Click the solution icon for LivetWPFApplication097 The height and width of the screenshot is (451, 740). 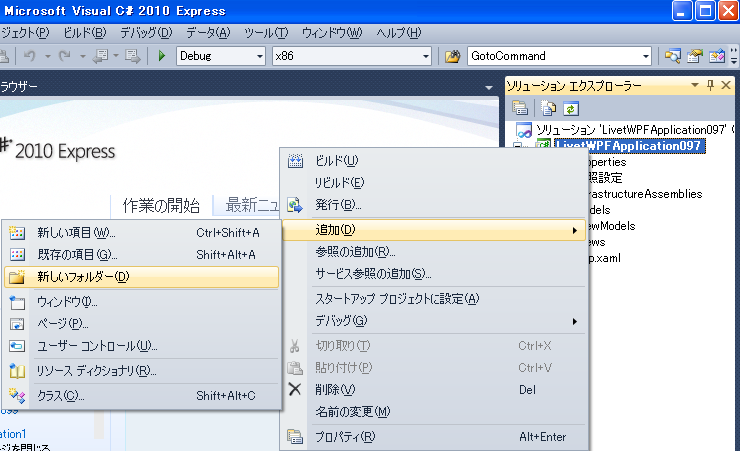[524, 130]
